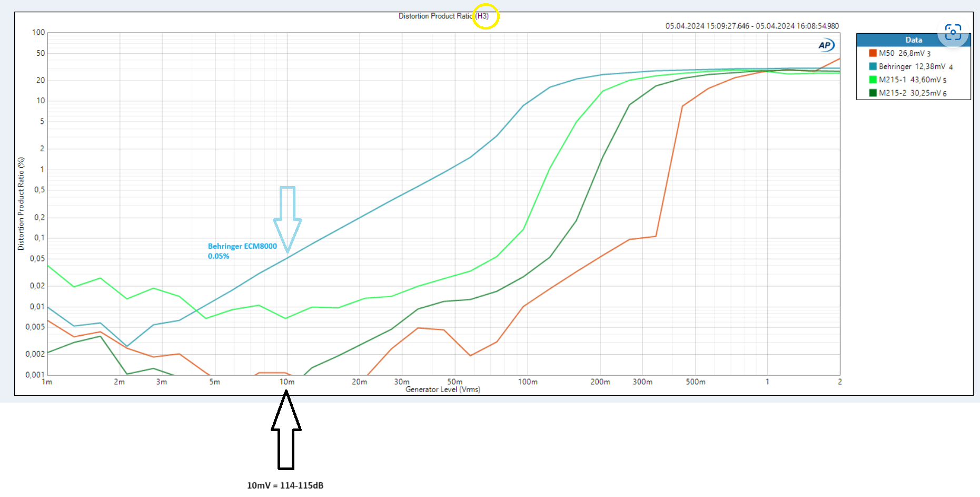Image resolution: width=980 pixels, height=497 pixels.
Task: Select the 'Behringer 12,38mV' legend entry
Action: pyautogui.click(x=916, y=66)
